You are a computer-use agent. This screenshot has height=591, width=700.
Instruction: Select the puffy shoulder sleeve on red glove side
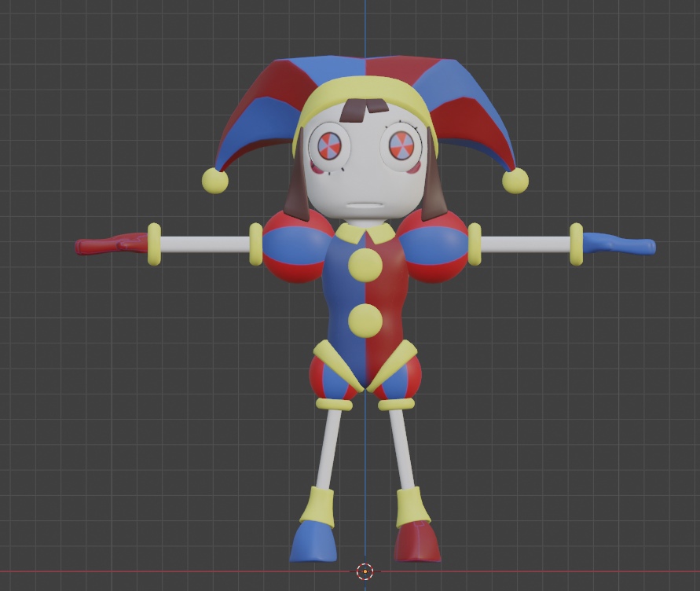[298, 246]
